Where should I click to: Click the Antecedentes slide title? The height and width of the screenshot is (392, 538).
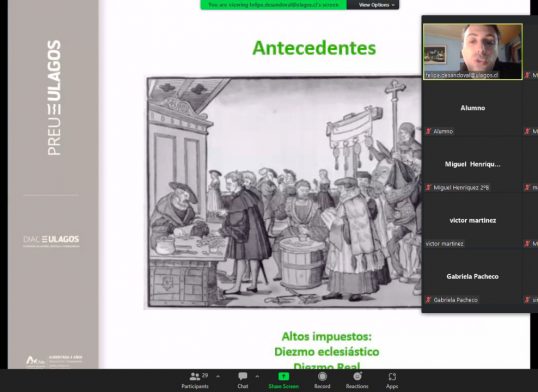[x=314, y=48]
